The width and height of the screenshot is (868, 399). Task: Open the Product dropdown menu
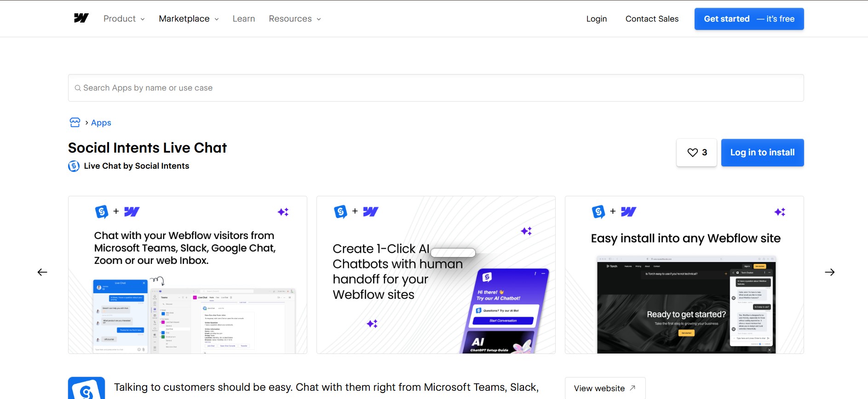pos(124,19)
